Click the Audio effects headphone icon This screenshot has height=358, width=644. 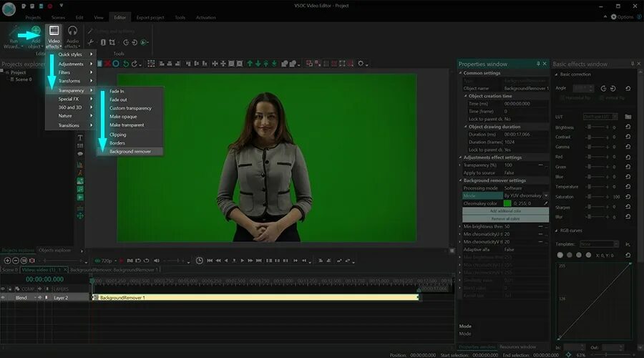point(73,31)
